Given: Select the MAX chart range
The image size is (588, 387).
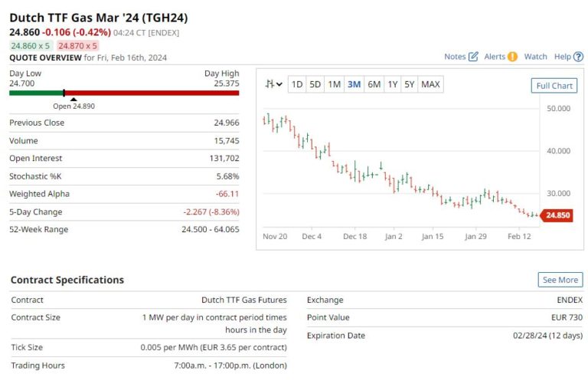Looking at the screenshot, I should point(430,84).
